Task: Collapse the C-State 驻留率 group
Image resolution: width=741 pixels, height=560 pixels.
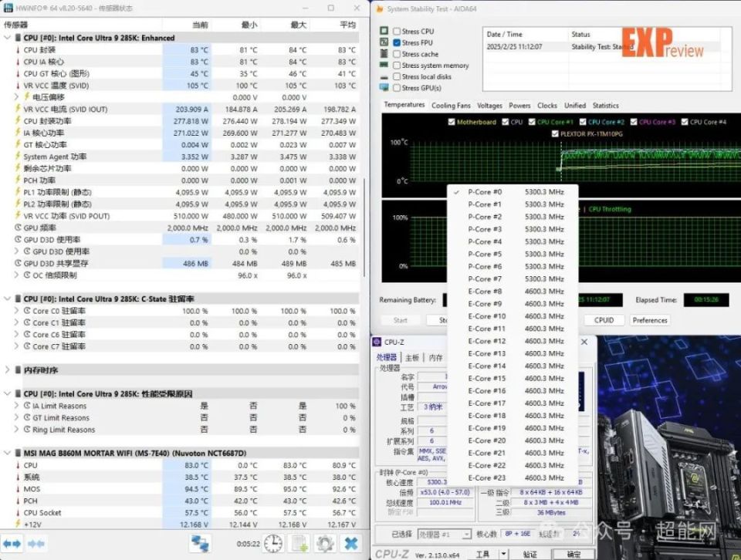Action: (x=7, y=299)
